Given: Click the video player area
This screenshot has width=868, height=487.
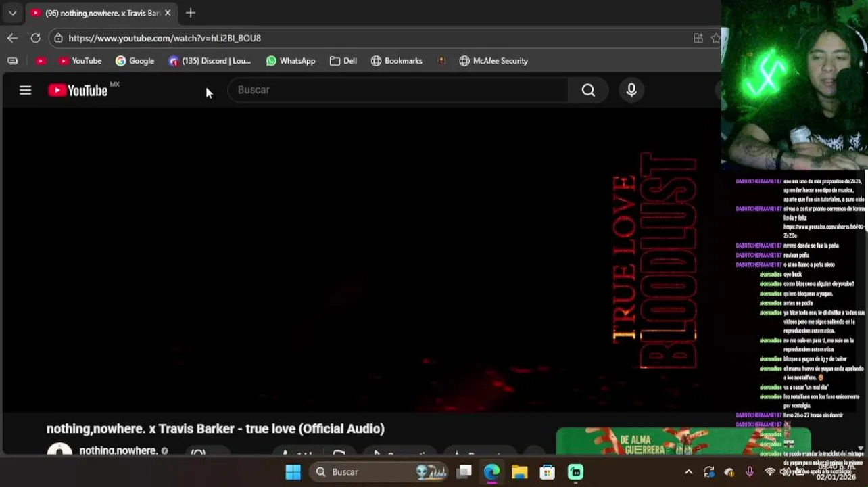Looking at the screenshot, I should (361, 260).
